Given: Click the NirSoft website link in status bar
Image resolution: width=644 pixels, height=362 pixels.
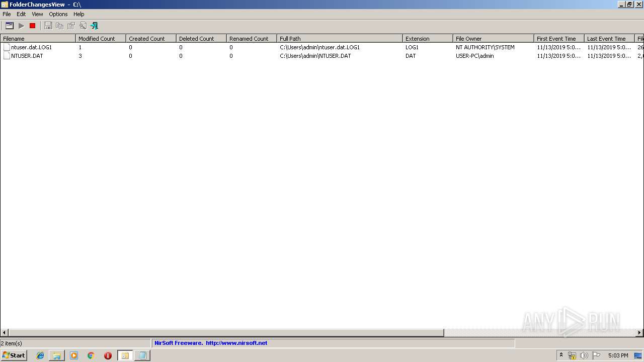Looking at the screenshot, I should [x=236, y=343].
